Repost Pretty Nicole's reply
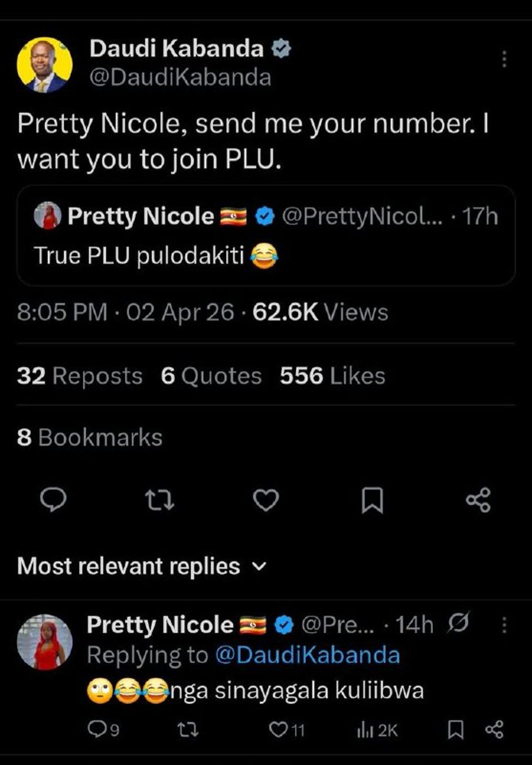 188,730
